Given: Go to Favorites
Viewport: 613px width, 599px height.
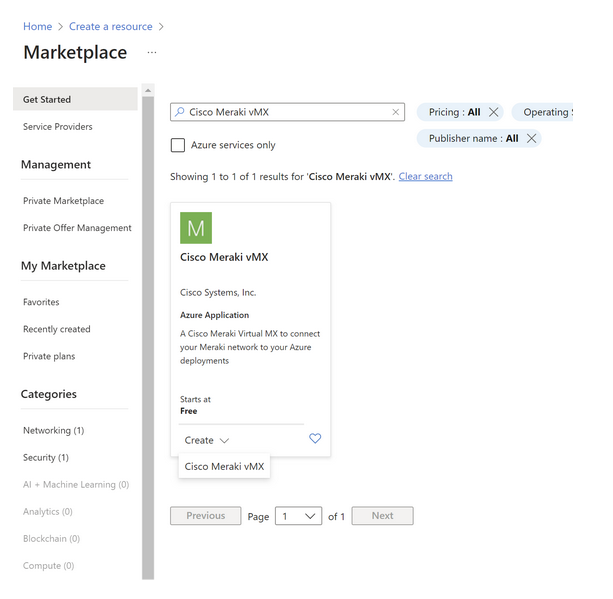Looking at the screenshot, I should pos(41,302).
